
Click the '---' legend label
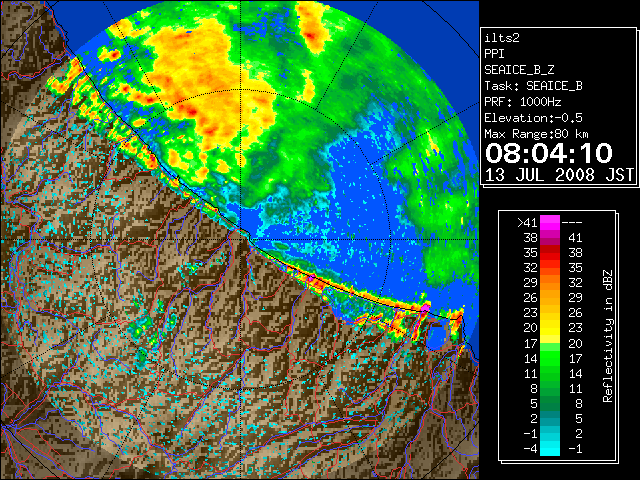tap(572, 222)
